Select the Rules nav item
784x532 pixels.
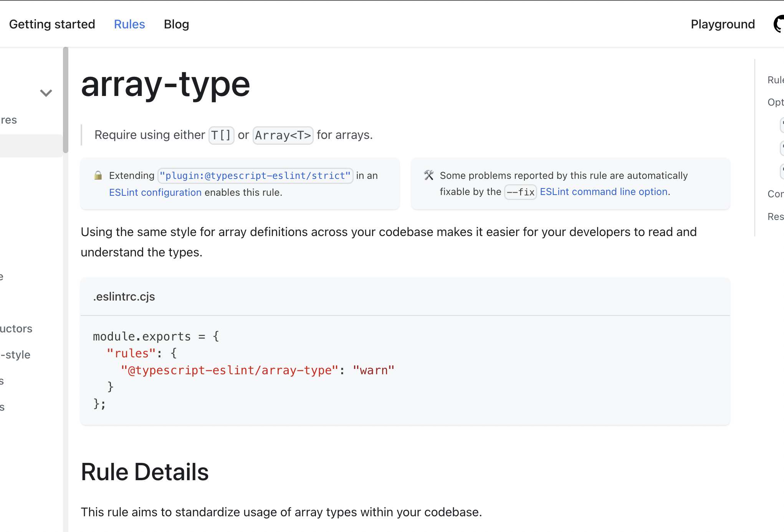(x=129, y=24)
